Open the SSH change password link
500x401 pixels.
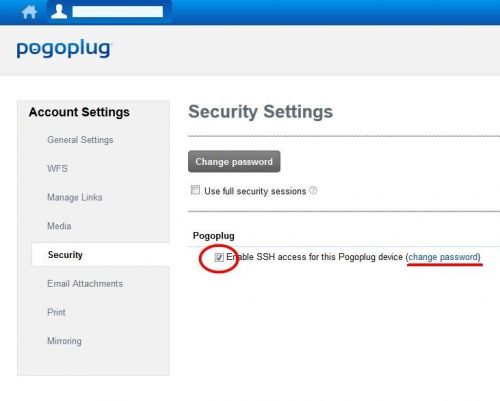click(x=444, y=257)
